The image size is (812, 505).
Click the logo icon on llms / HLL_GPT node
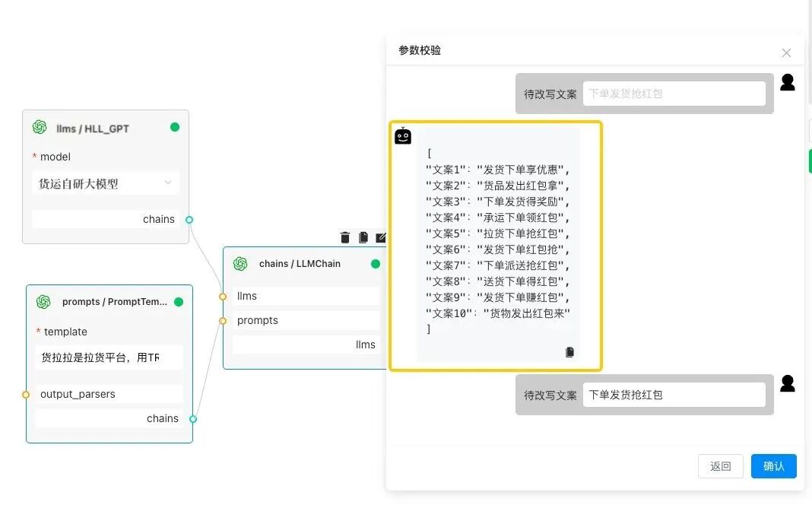40,127
